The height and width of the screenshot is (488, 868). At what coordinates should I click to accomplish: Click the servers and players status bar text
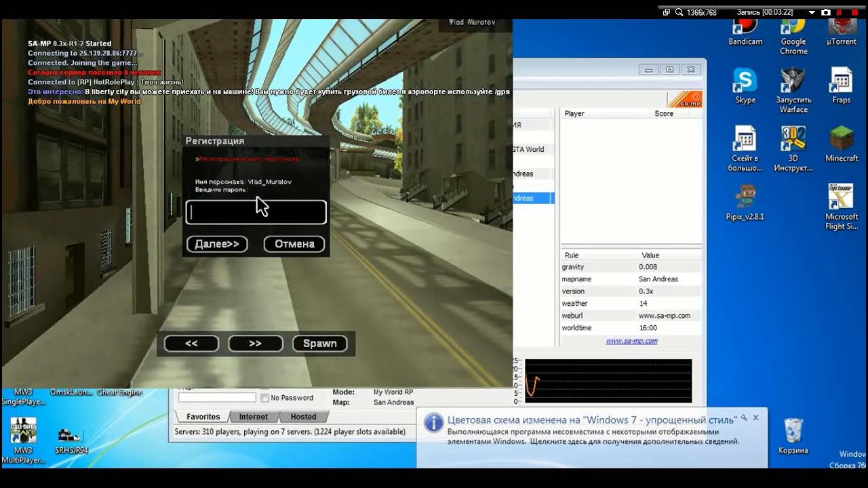(290, 432)
